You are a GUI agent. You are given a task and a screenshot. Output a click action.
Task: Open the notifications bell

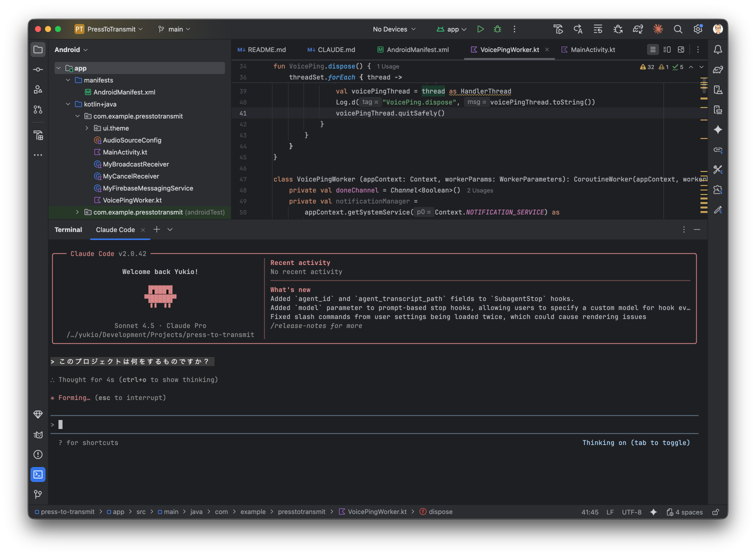coord(718,49)
